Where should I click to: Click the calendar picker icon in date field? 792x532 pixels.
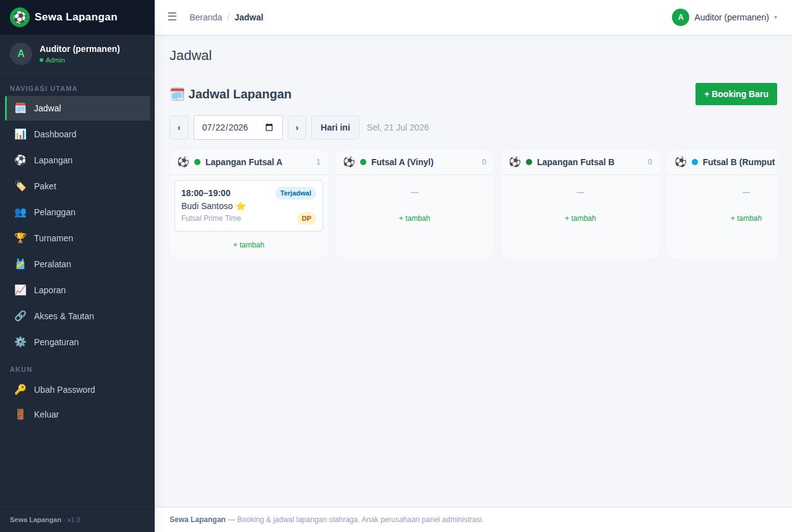click(269, 127)
